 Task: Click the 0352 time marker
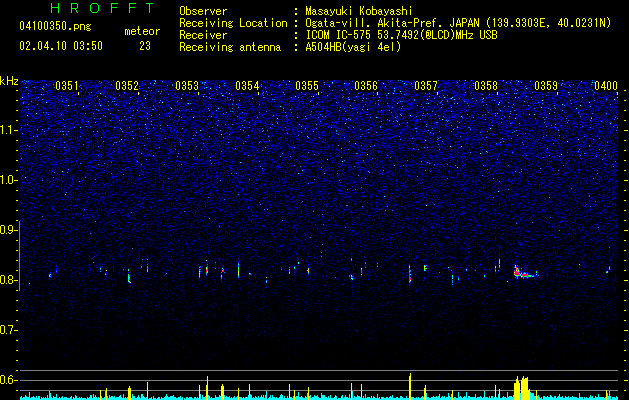(x=127, y=86)
